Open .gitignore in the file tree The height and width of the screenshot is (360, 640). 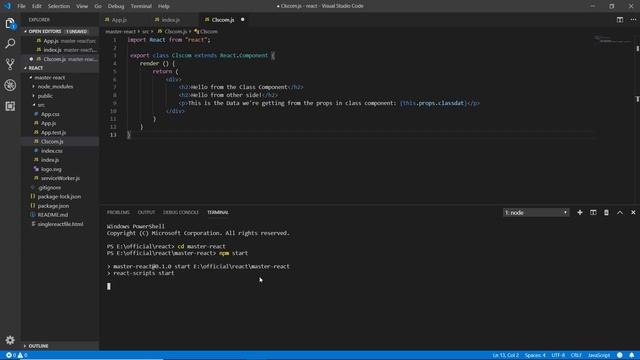point(49,188)
